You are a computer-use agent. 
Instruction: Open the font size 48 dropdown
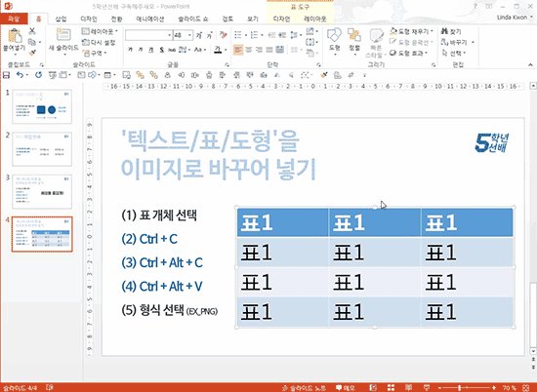coord(189,35)
